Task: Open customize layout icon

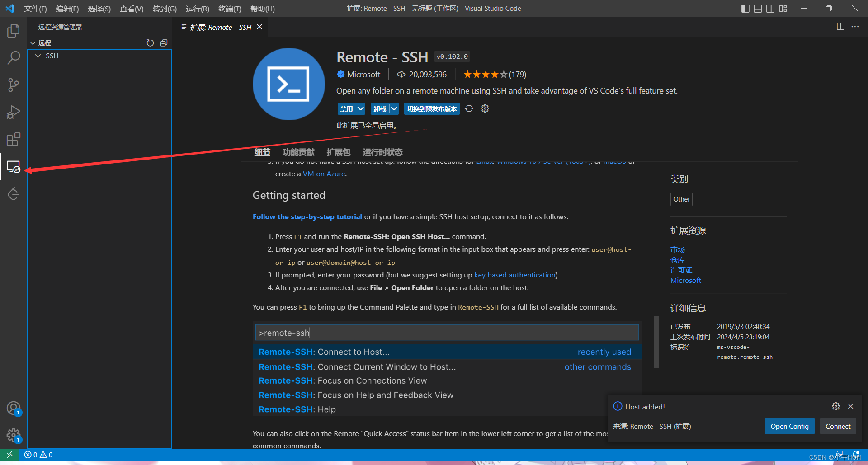Action: (x=783, y=9)
